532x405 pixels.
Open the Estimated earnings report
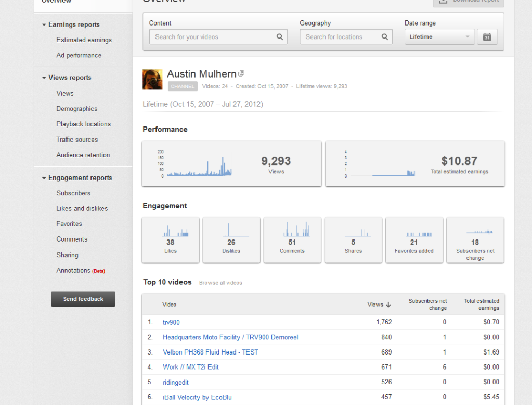[84, 40]
